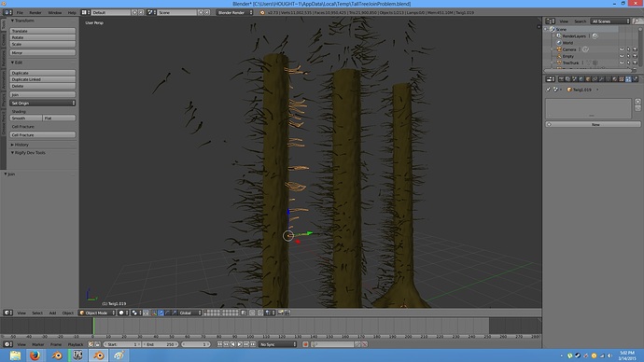The image size is (644, 362).
Task: Click the New material button
Action: (593, 124)
